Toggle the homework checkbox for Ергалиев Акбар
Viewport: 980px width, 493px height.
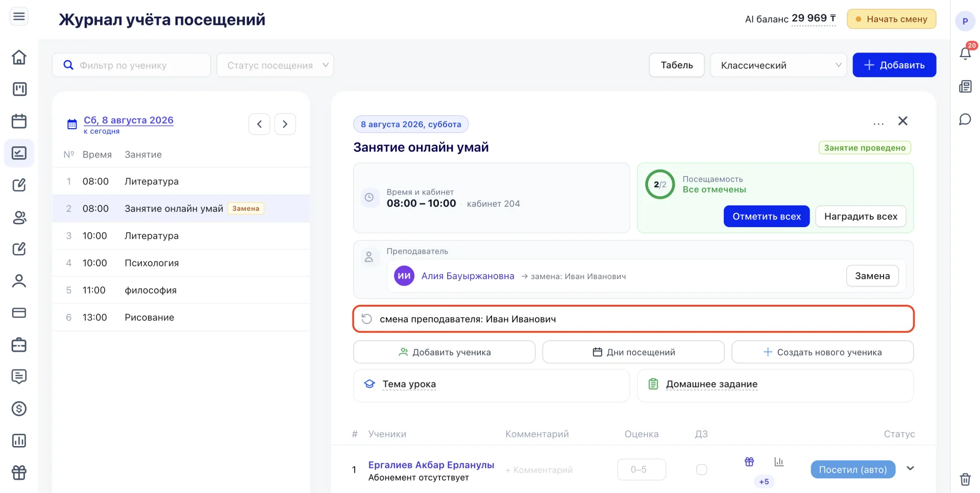[702, 470]
